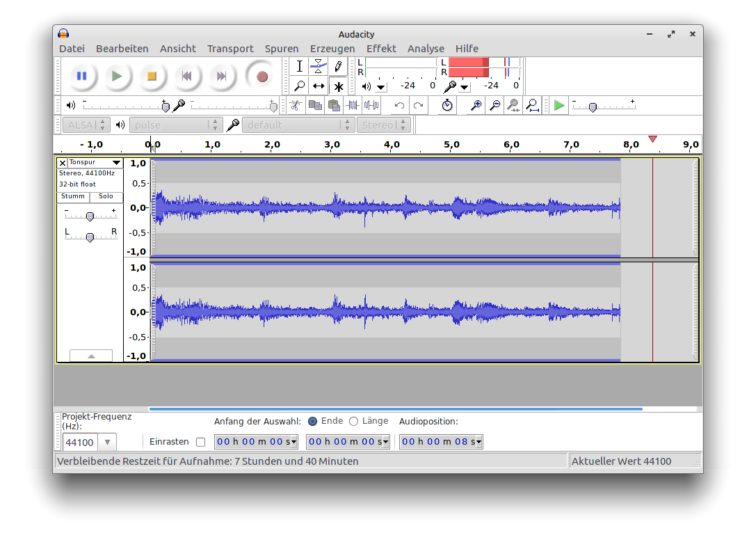This screenshot has width=756, height=533.
Task: Select the Multi-tool asterisk icon
Action: tap(338, 86)
